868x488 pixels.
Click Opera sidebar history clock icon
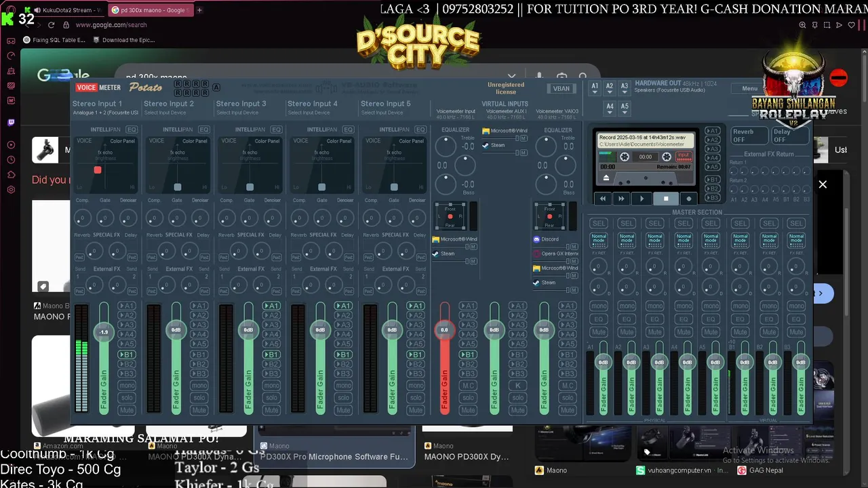coord(11,160)
